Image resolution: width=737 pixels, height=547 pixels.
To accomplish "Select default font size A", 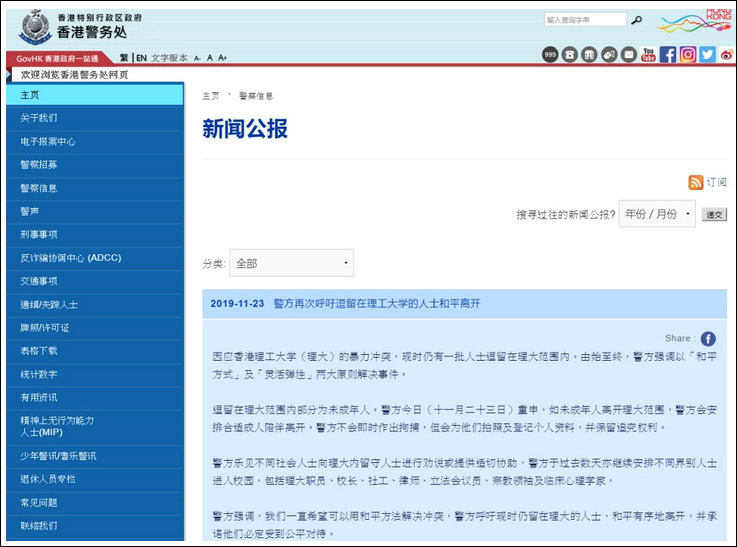I will (x=210, y=58).
